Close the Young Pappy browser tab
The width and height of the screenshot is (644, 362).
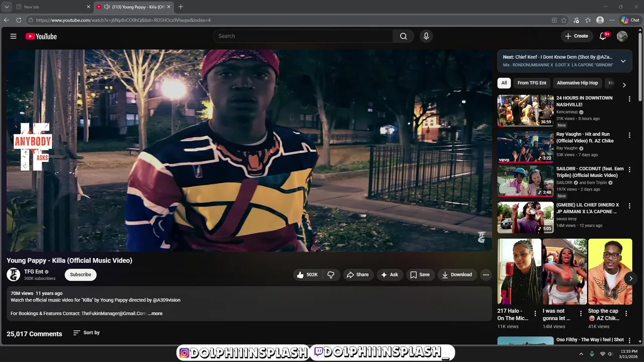(169, 7)
